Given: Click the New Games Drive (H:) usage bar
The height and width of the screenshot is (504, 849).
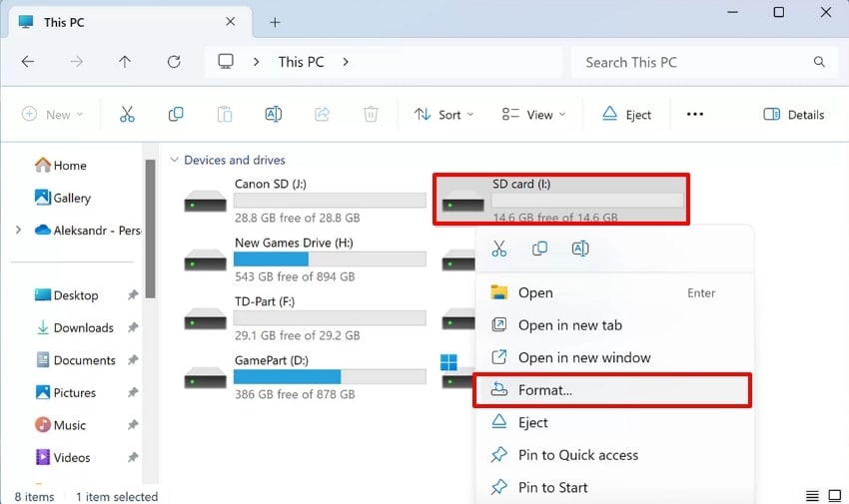Looking at the screenshot, I should [330, 259].
